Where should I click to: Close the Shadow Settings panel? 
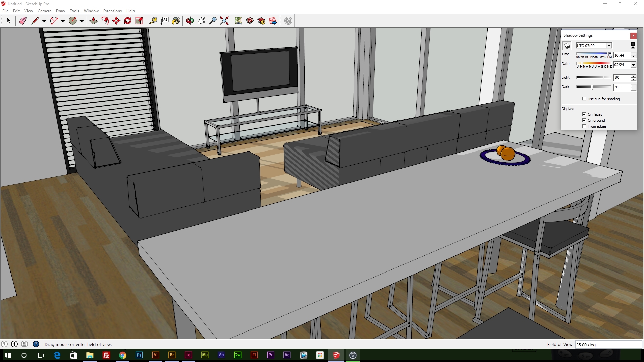click(x=633, y=36)
